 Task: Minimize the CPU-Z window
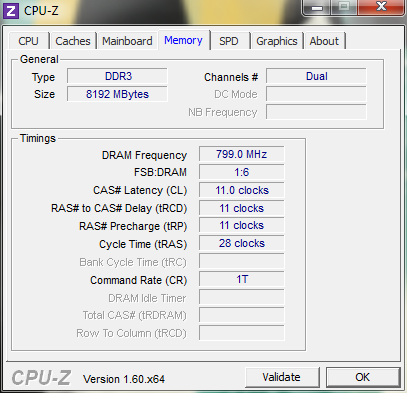(x=317, y=7)
